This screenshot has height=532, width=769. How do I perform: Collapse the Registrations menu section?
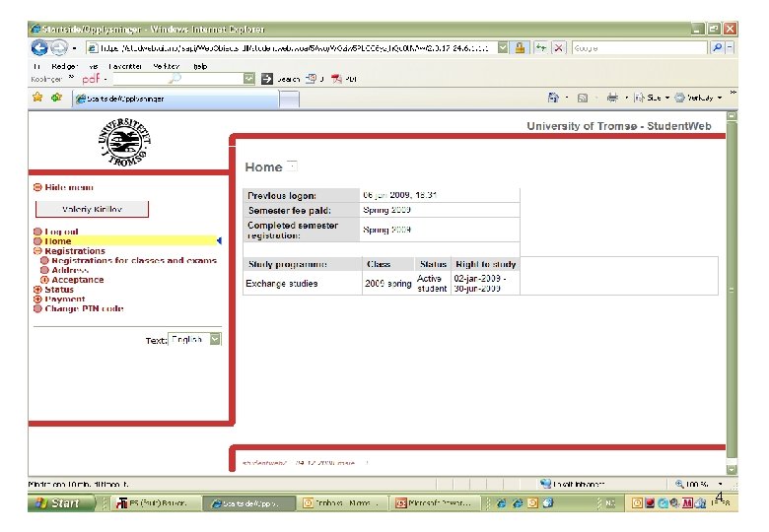coord(37,251)
